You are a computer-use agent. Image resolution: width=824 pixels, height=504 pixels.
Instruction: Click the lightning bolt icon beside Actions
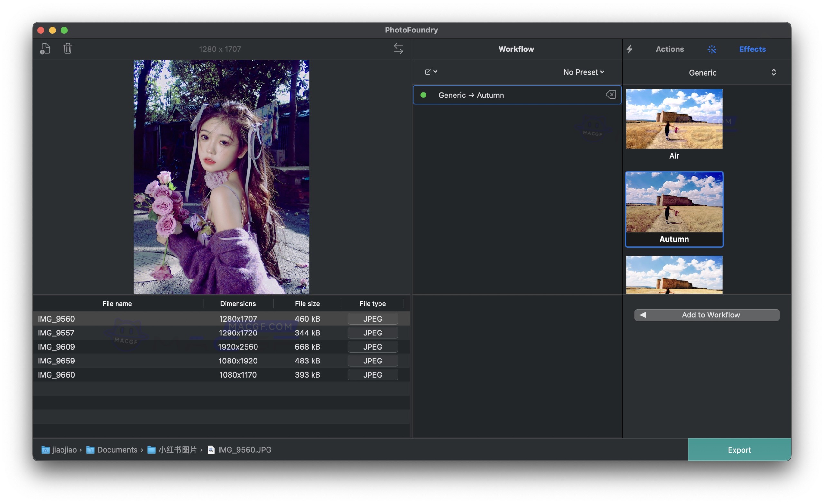(x=630, y=49)
